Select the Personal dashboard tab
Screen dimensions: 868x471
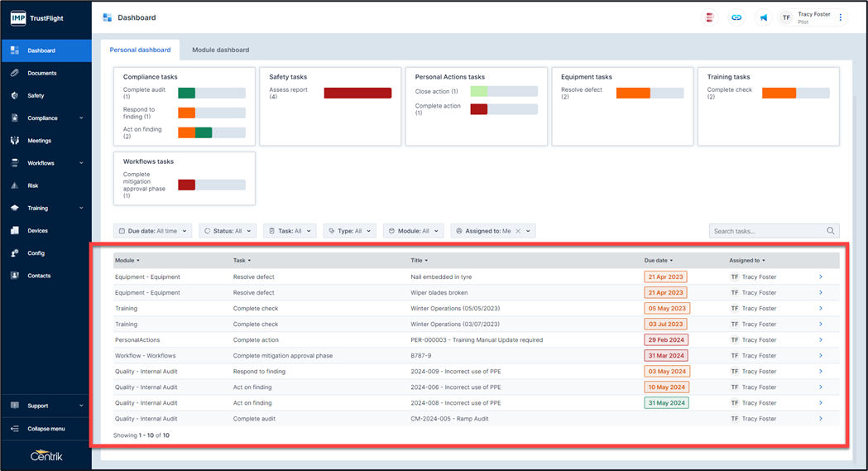140,50
